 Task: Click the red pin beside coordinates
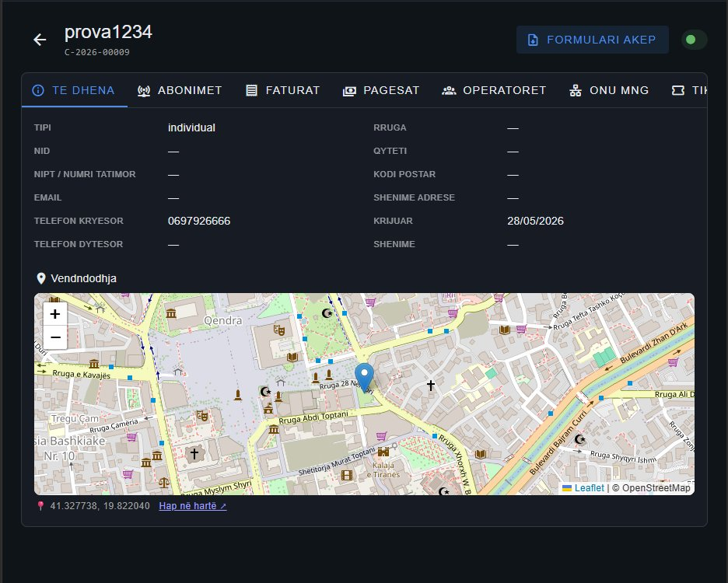pyautogui.click(x=40, y=506)
